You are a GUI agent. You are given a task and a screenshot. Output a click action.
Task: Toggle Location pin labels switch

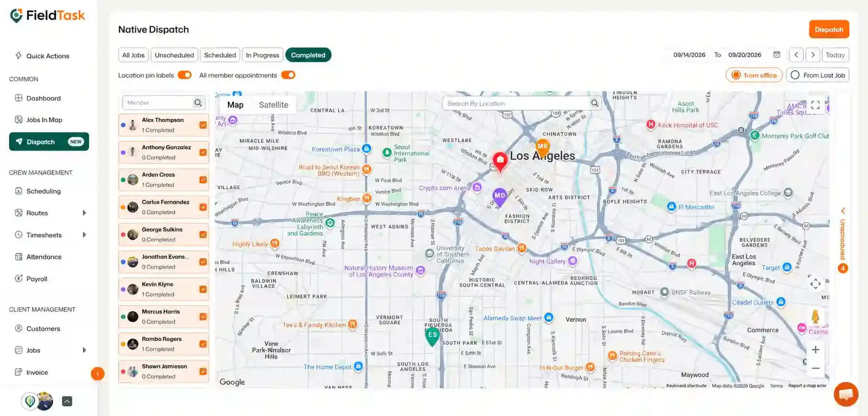[184, 75]
